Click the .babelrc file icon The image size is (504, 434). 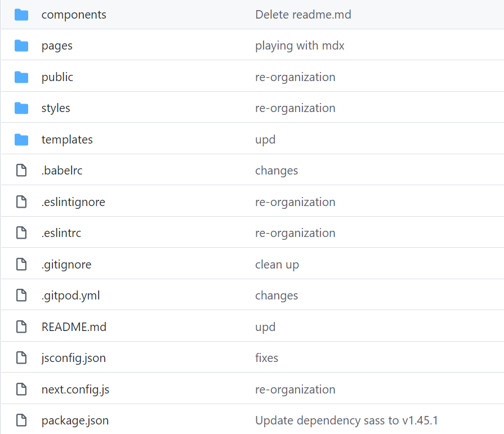coord(21,170)
